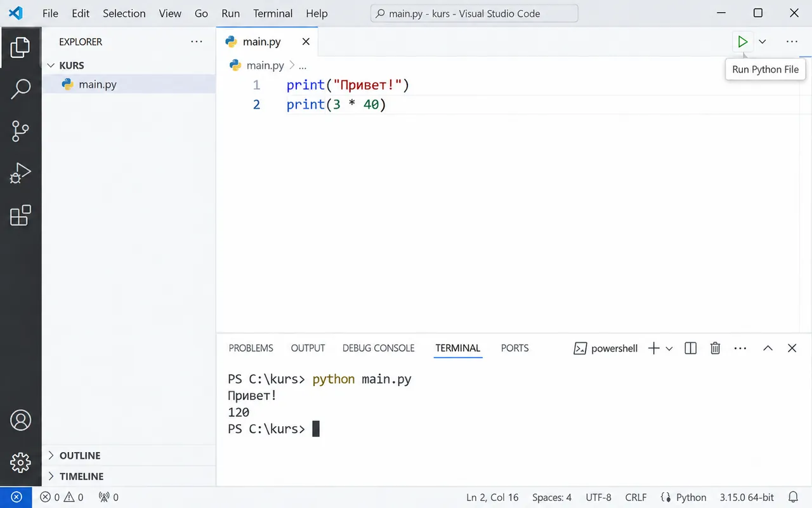Screen dimensions: 812x508
Task: Create a new terminal with plus icon
Action: 653,348
